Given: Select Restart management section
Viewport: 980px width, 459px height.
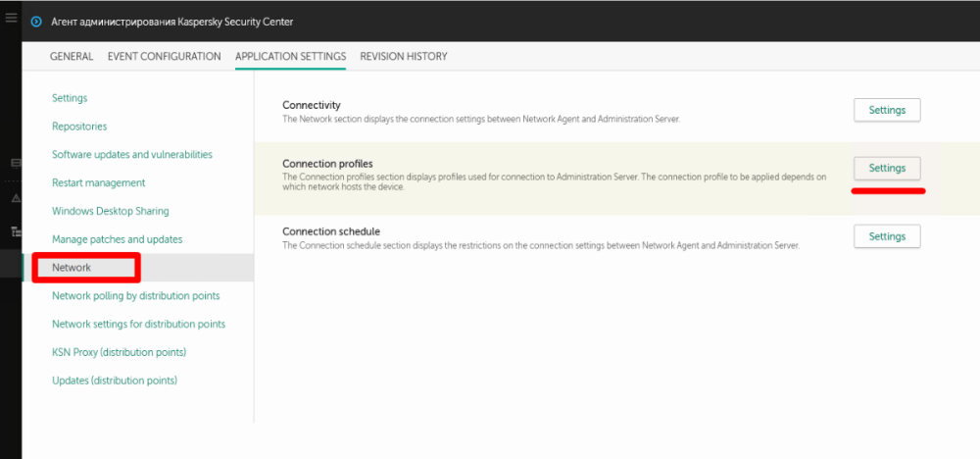Looking at the screenshot, I should click(x=99, y=182).
